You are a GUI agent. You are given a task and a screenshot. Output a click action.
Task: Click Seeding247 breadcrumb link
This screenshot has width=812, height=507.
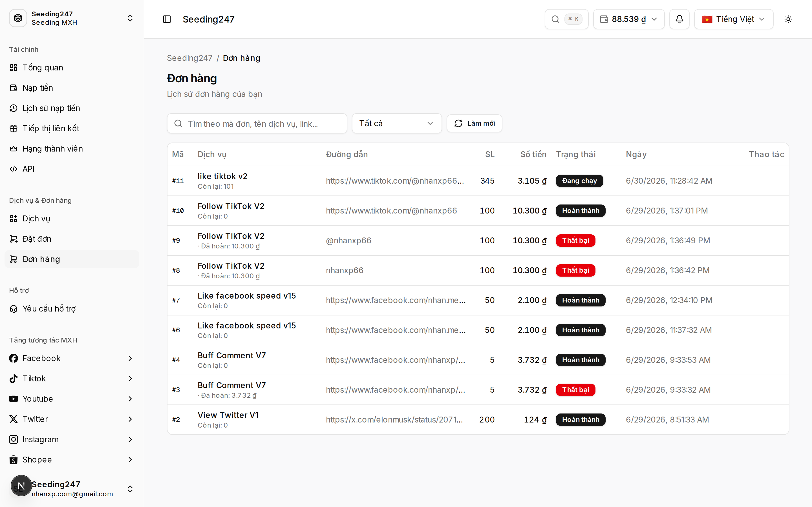click(x=189, y=58)
